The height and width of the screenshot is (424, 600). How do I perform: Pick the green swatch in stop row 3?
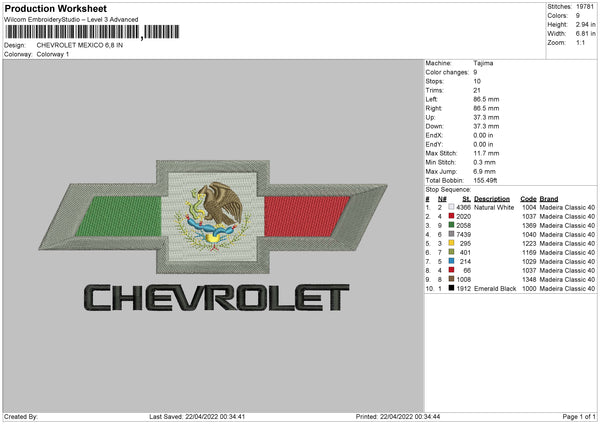click(x=452, y=225)
